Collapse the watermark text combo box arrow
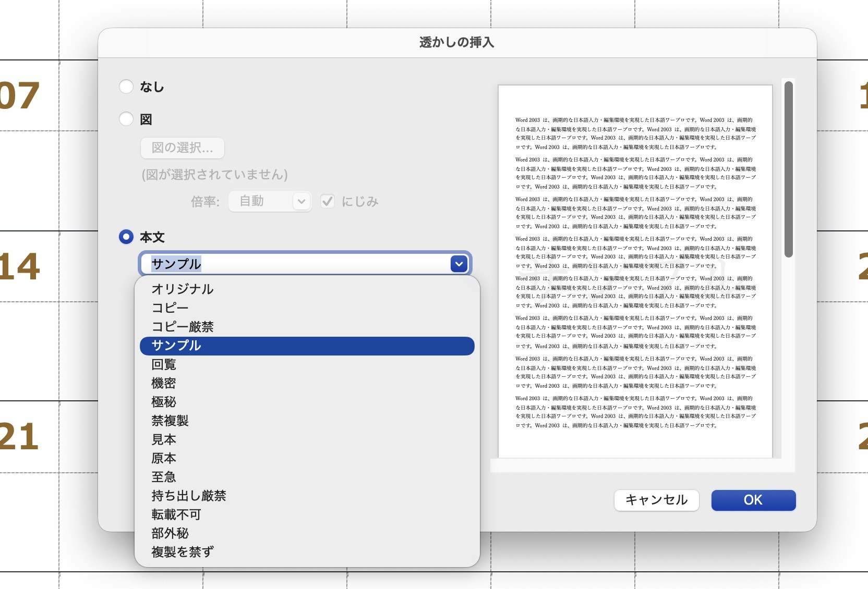868x589 pixels. coord(459,264)
